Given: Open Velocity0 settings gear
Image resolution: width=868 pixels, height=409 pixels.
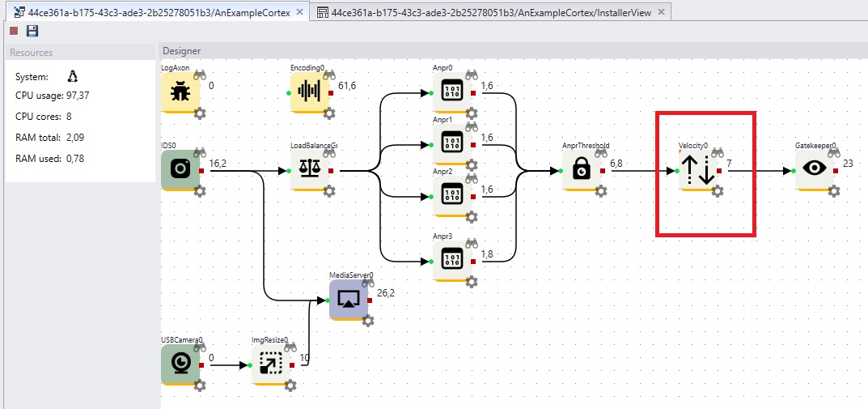Looking at the screenshot, I should coord(718,191).
